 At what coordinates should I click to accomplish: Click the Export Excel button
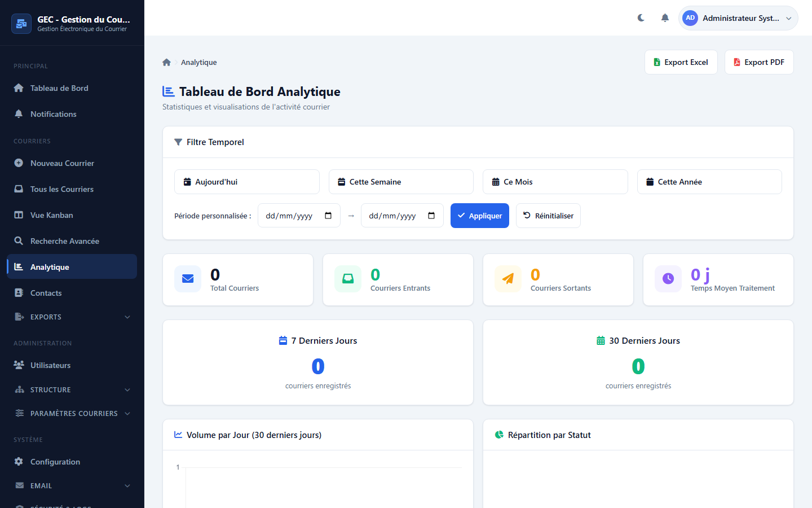(x=681, y=62)
